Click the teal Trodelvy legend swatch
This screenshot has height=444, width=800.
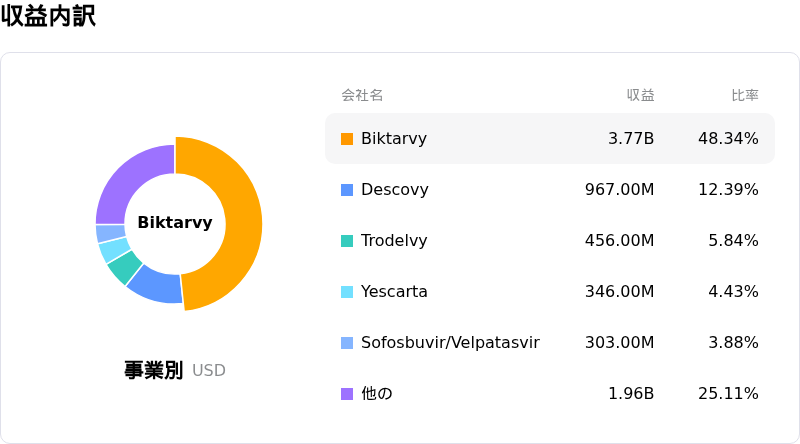(x=347, y=241)
